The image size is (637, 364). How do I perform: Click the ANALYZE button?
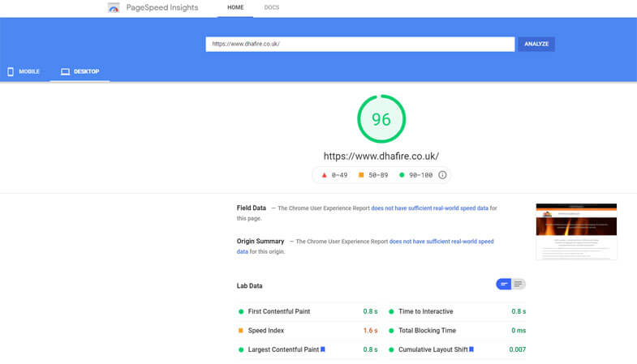coord(536,44)
